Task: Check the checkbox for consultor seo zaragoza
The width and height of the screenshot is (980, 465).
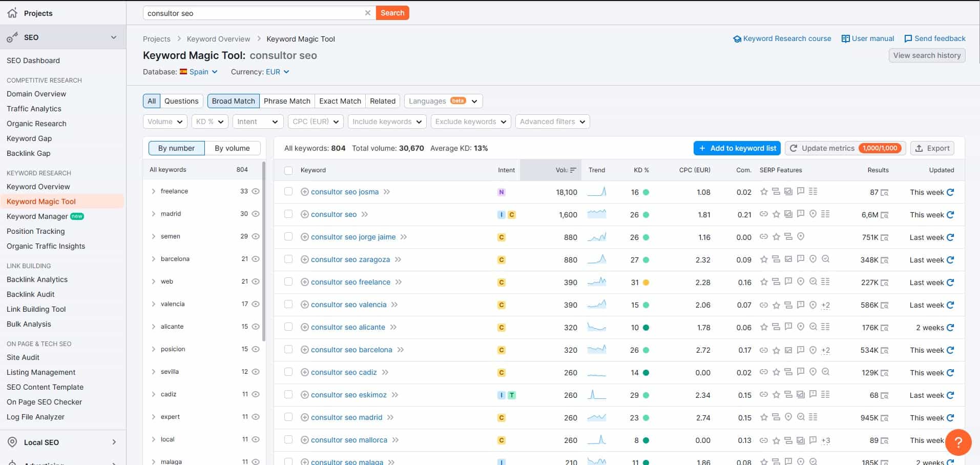Action: 288,259
